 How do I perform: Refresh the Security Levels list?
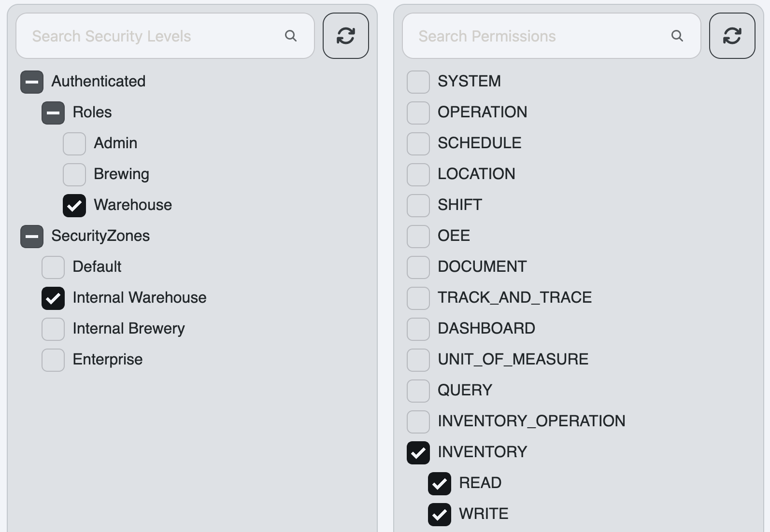[346, 36]
